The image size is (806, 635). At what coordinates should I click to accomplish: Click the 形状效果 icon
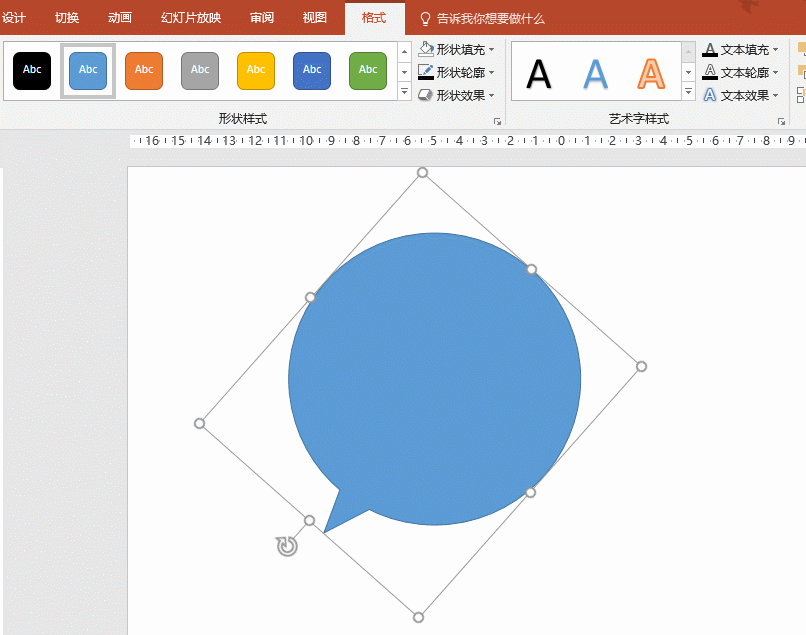point(425,95)
